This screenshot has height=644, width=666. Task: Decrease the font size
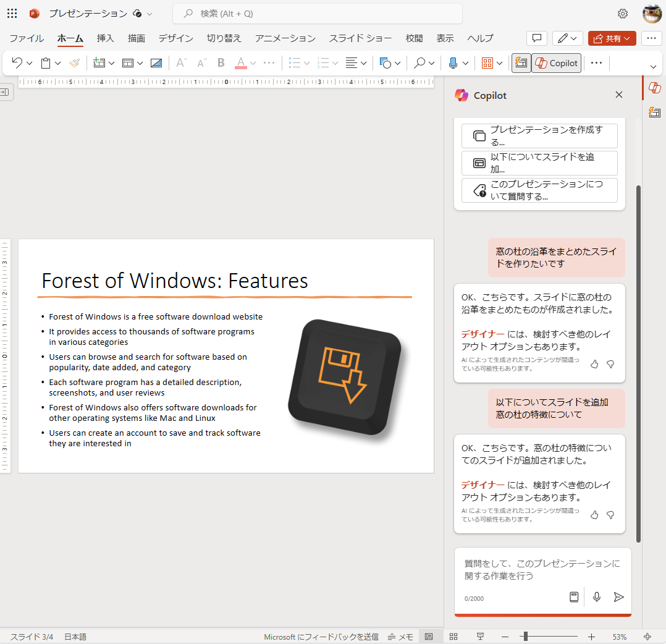pos(201,63)
